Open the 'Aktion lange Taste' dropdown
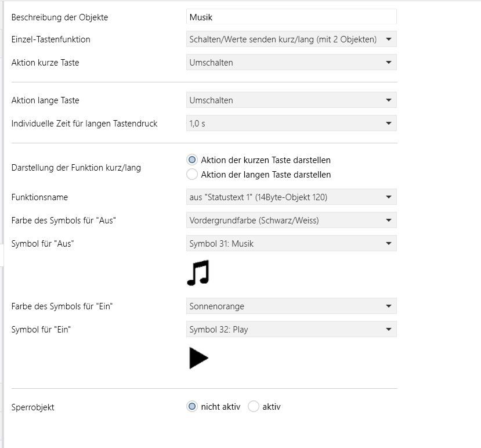The image size is (481, 448). coord(291,100)
